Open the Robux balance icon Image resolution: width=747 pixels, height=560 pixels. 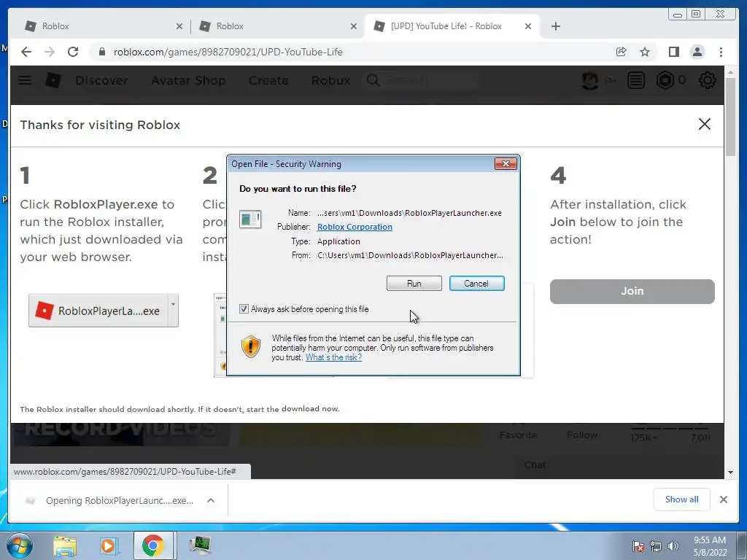click(665, 80)
